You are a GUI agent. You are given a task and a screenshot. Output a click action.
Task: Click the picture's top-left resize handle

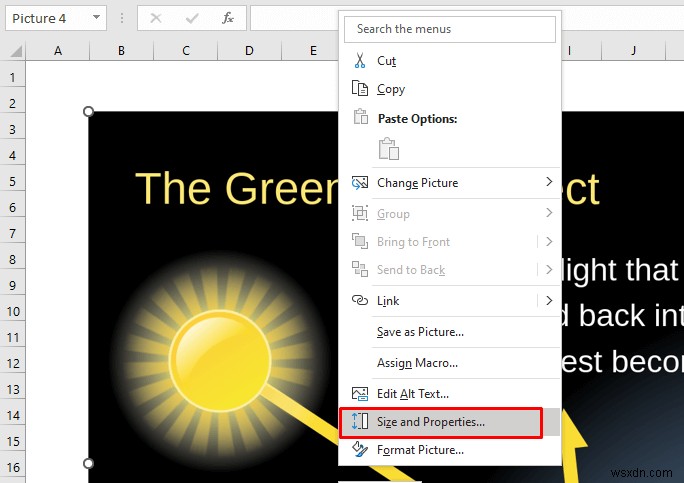88,111
